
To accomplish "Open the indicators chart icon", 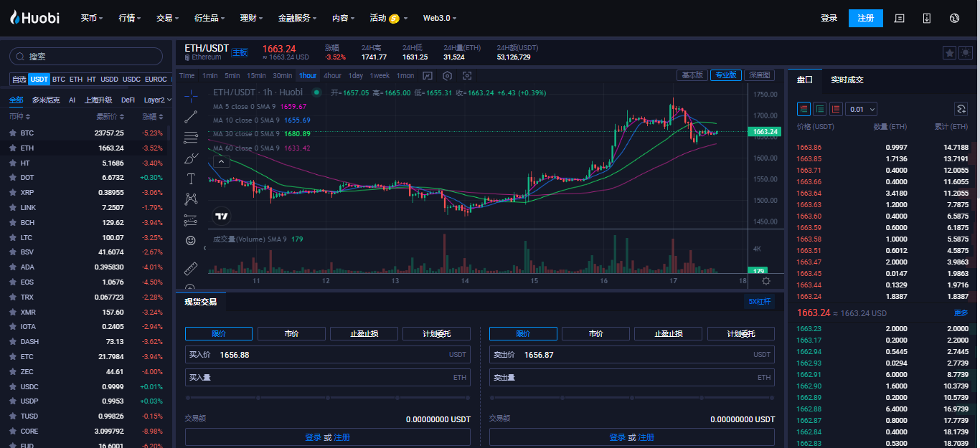I will [x=428, y=76].
